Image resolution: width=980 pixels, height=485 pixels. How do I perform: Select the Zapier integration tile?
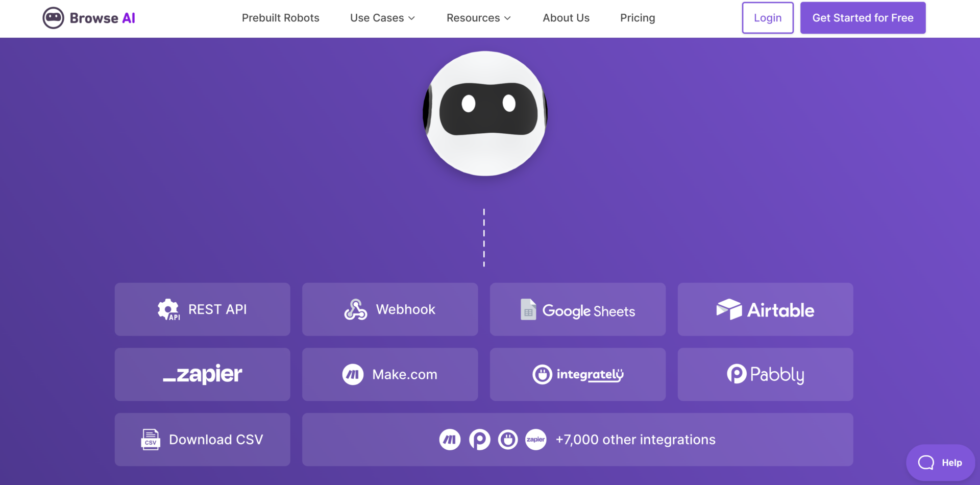202,374
